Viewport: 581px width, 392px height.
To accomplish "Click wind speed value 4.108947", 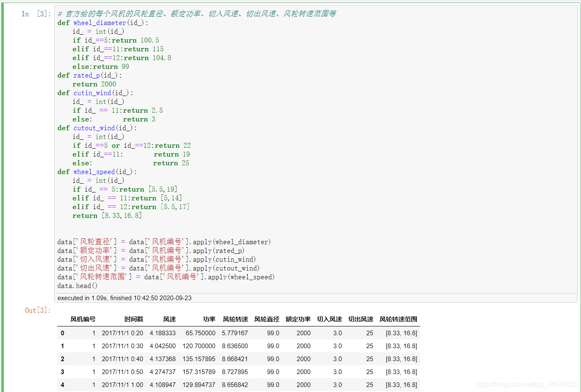I will point(162,385).
